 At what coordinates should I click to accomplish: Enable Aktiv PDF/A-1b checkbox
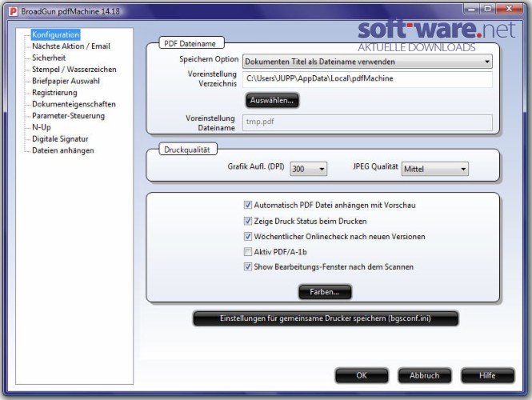coord(248,252)
